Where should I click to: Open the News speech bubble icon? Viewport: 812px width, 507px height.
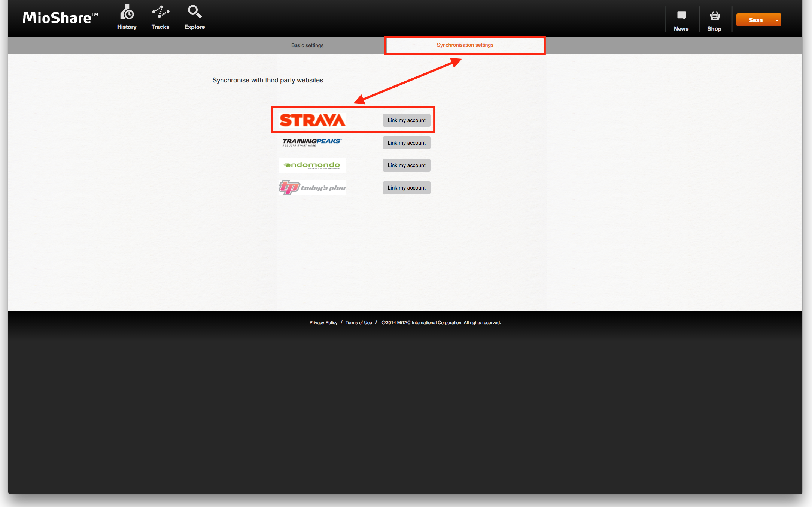[x=681, y=16]
